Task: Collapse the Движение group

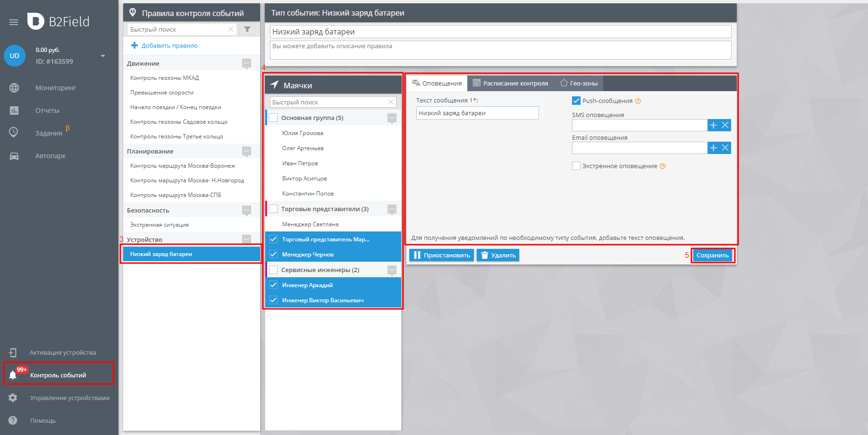Action: pyautogui.click(x=246, y=63)
